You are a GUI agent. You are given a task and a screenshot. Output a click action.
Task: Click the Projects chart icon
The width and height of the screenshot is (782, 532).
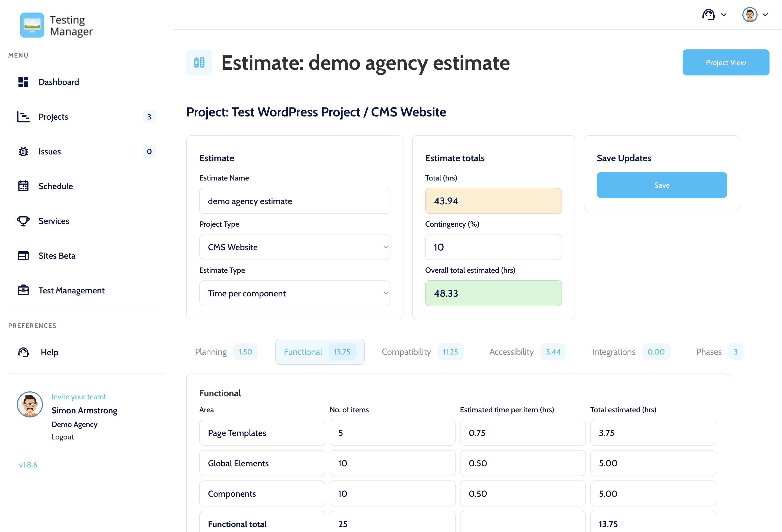point(23,117)
